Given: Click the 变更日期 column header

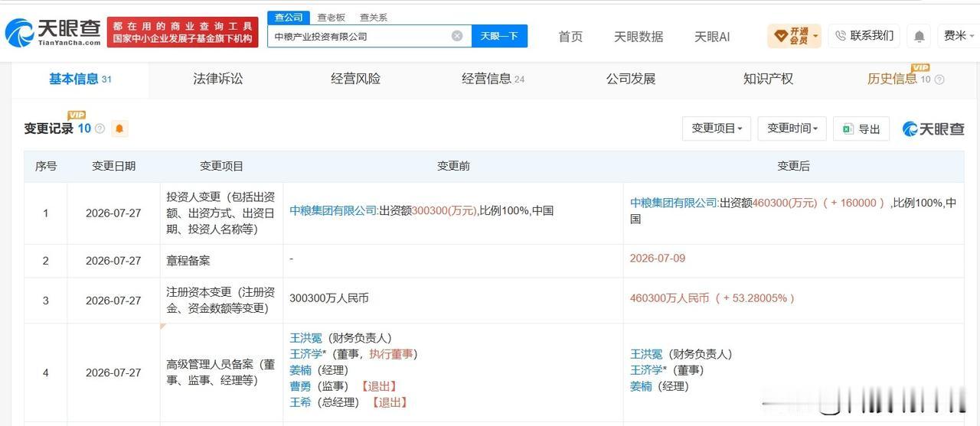Looking at the screenshot, I should [113, 166].
